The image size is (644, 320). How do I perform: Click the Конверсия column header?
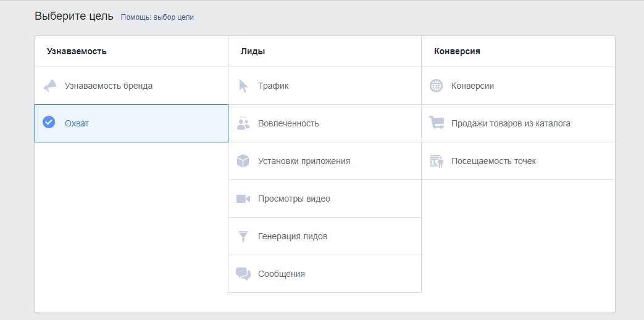(x=457, y=51)
